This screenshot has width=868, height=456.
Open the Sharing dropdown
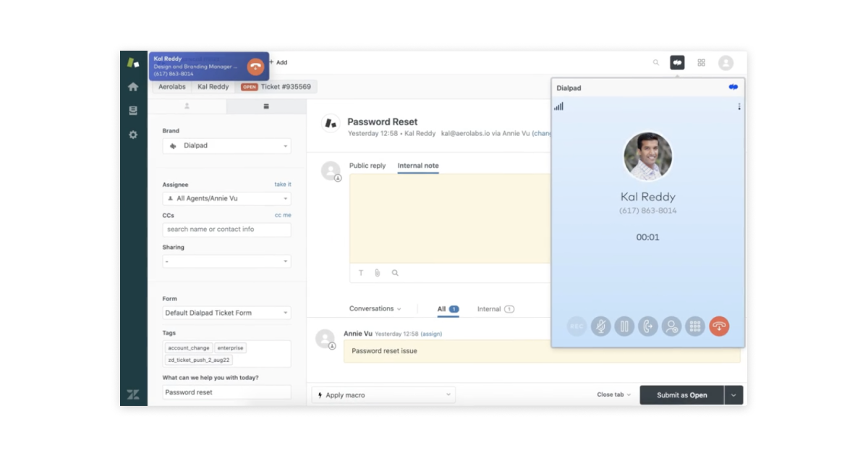tap(227, 261)
